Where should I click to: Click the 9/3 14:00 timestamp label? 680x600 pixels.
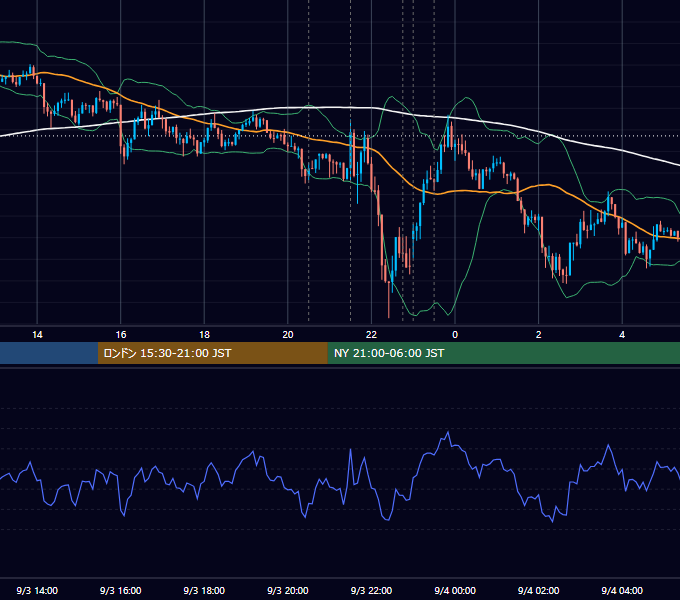click(37, 590)
